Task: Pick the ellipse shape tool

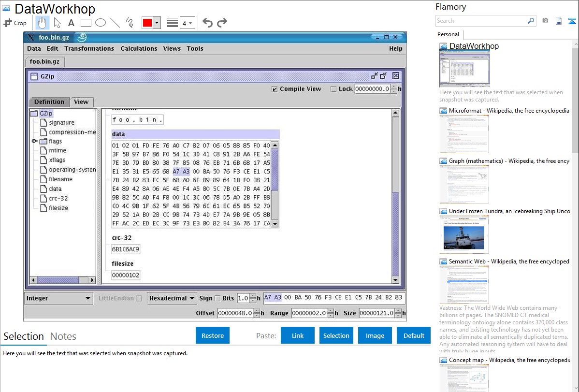Action: point(101,23)
